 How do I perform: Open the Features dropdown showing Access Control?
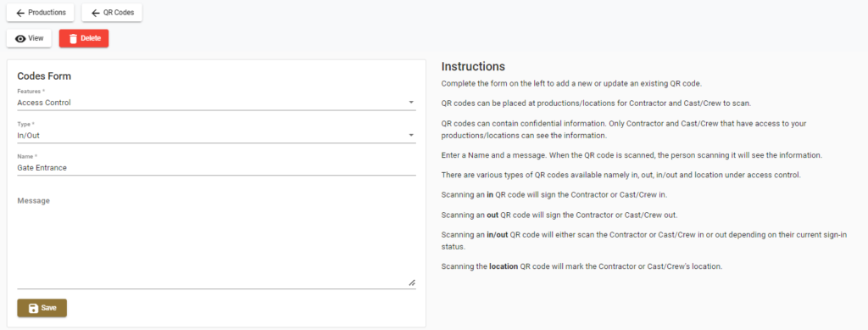click(x=216, y=103)
